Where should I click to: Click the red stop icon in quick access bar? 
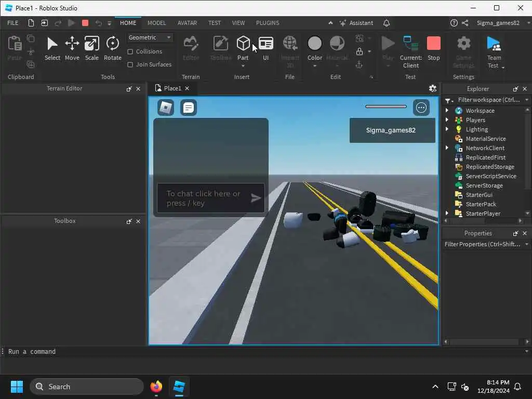pos(85,23)
